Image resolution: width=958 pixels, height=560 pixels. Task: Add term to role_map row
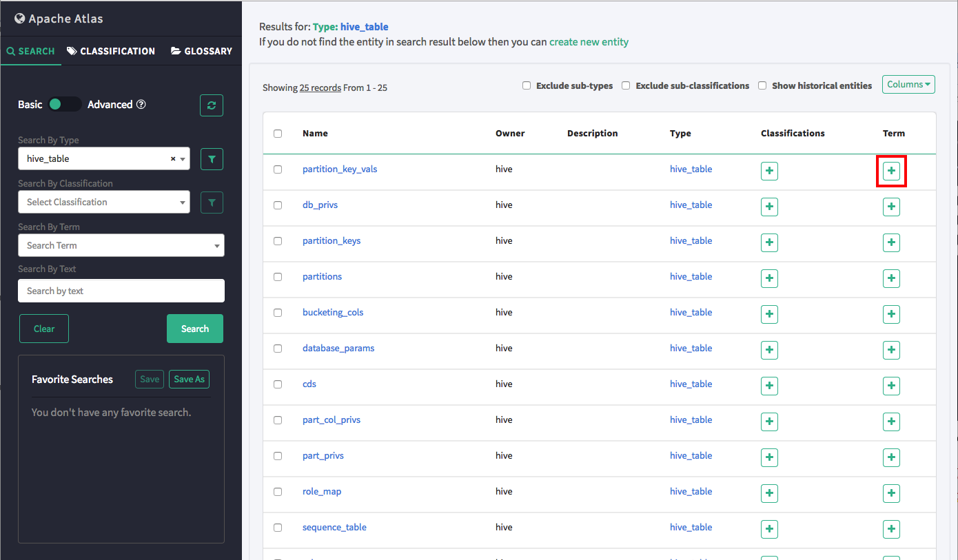coord(891,493)
